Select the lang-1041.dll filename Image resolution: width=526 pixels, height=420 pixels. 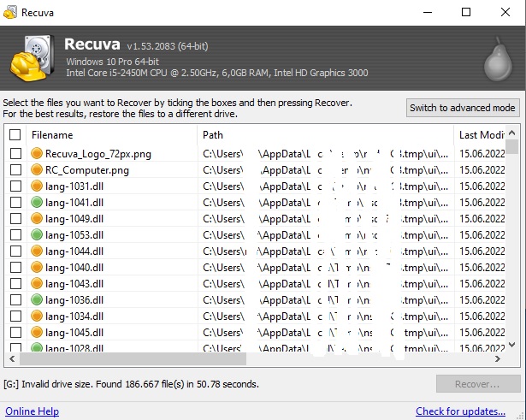(x=74, y=203)
